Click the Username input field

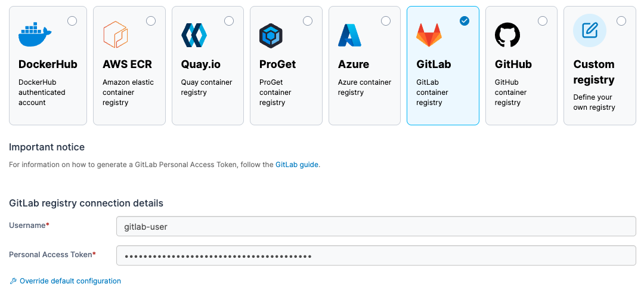pyautogui.click(x=376, y=227)
